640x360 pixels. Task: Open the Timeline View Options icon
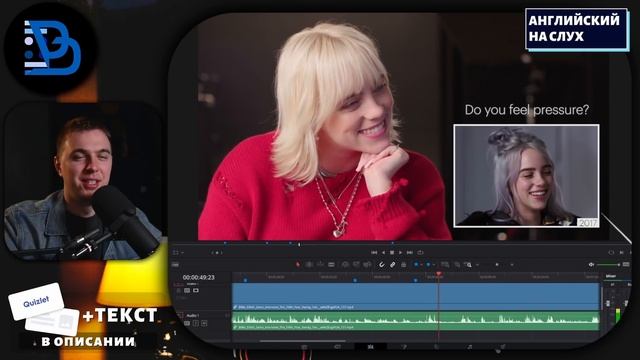tap(175, 265)
